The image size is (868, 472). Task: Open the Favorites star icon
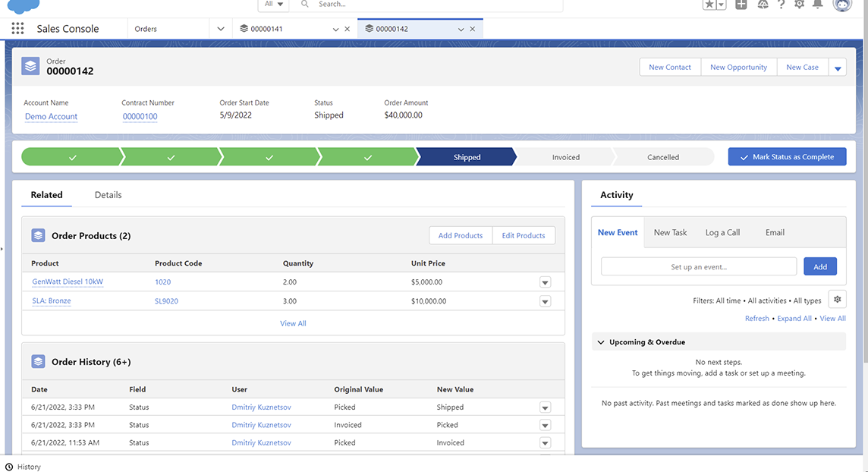coord(709,5)
